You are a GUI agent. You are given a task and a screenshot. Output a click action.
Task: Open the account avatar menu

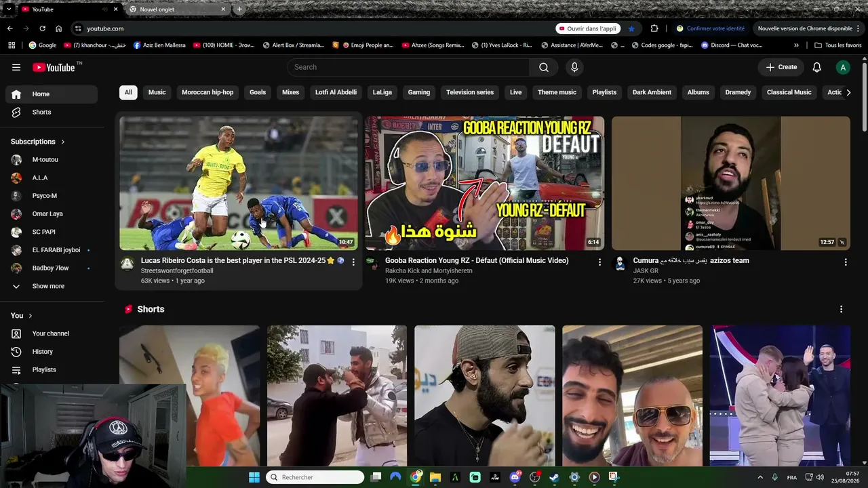843,67
